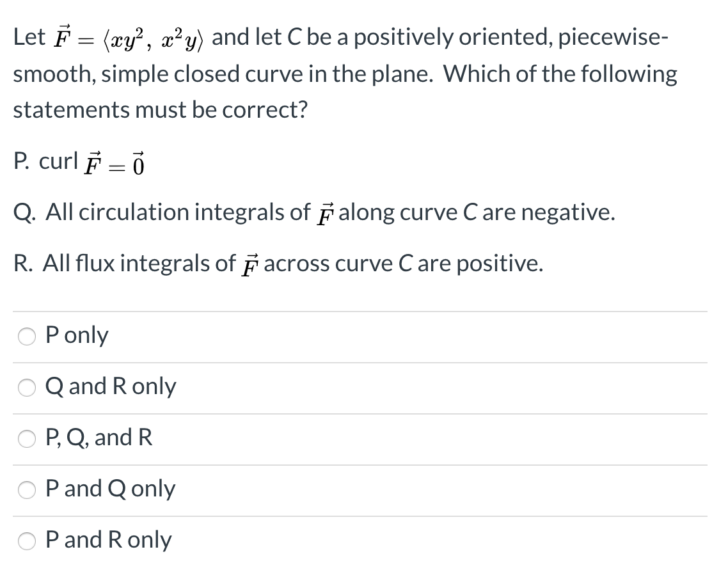Click the "Q and R only" answer label
This screenshot has width=728, height=586.
pyautogui.click(x=112, y=386)
